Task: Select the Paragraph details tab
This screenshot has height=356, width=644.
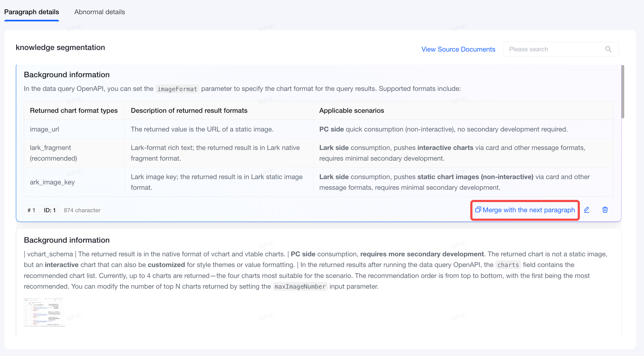Action: pos(32,12)
